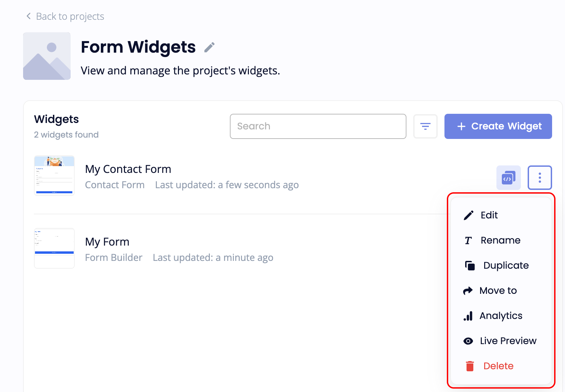
Task: Choose Delete from the widget menu
Action: (498, 366)
